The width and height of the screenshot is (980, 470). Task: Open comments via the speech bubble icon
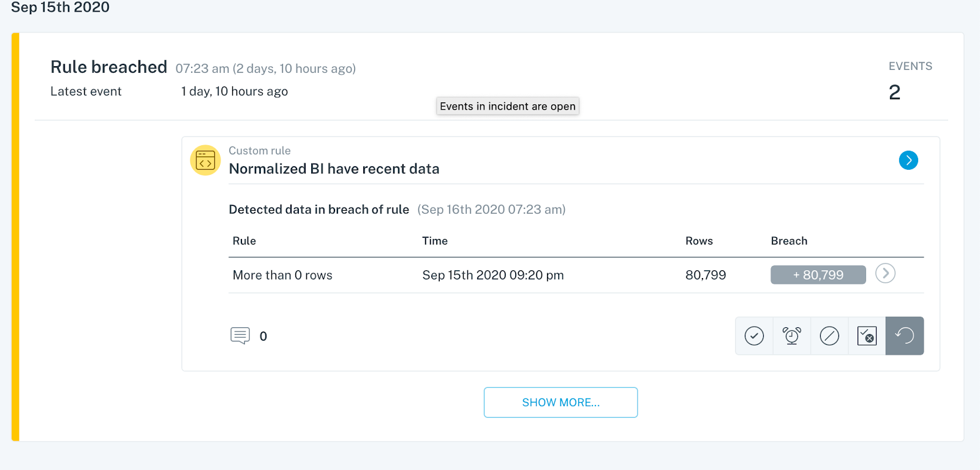pyautogui.click(x=240, y=336)
